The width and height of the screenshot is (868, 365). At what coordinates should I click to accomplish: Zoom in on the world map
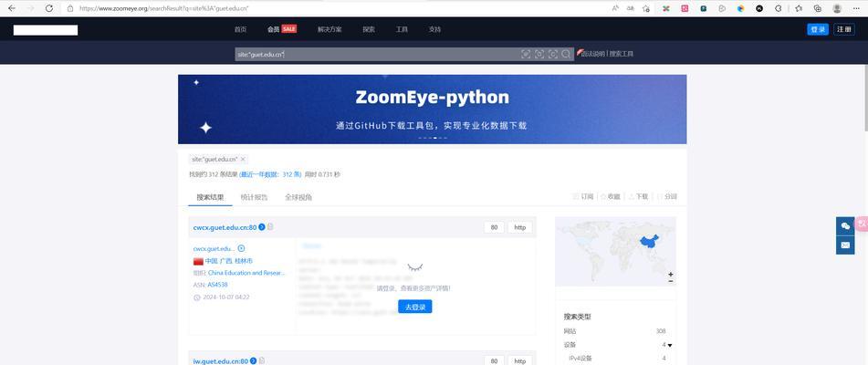pos(671,275)
